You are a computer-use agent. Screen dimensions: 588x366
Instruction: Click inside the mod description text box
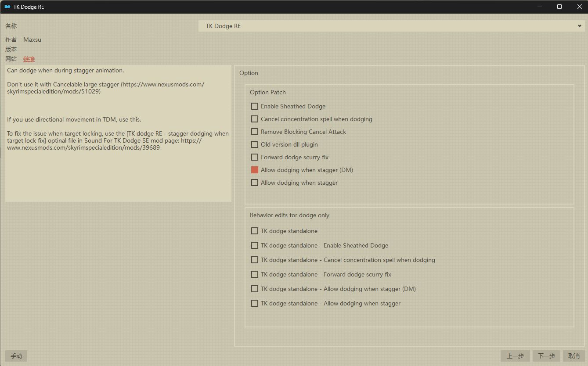118,176
